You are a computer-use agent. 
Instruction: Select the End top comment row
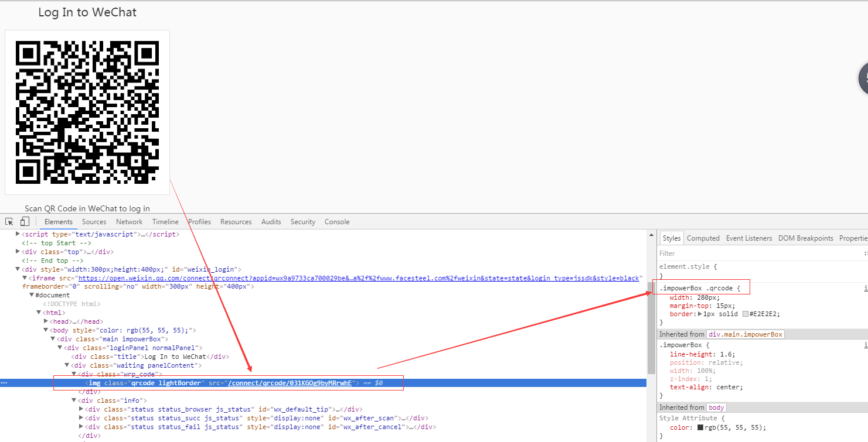click(x=53, y=261)
